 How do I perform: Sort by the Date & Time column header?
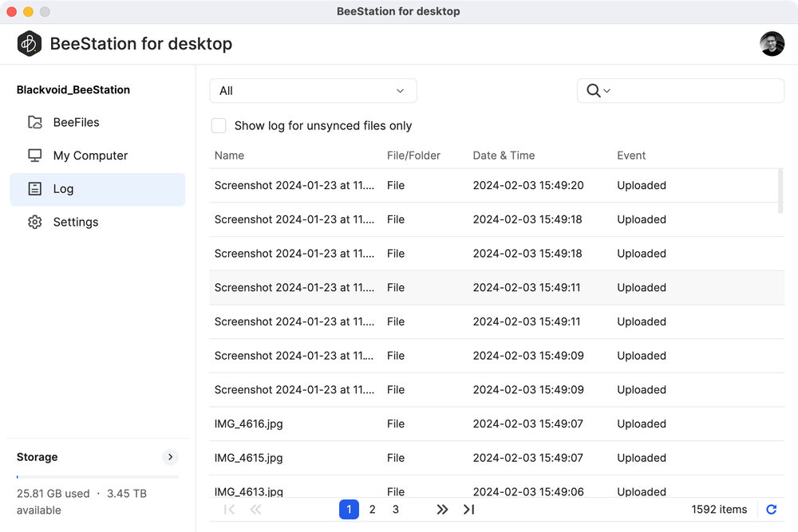point(504,155)
